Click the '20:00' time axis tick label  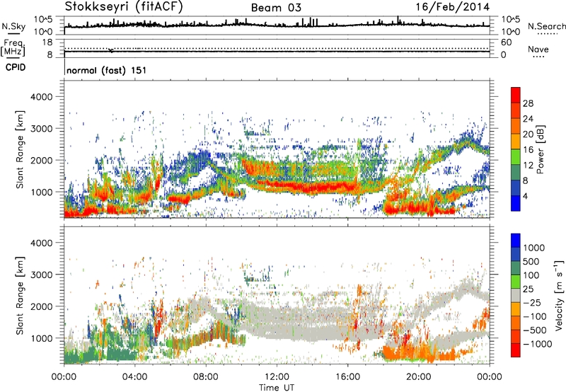(x=419, y=377)
